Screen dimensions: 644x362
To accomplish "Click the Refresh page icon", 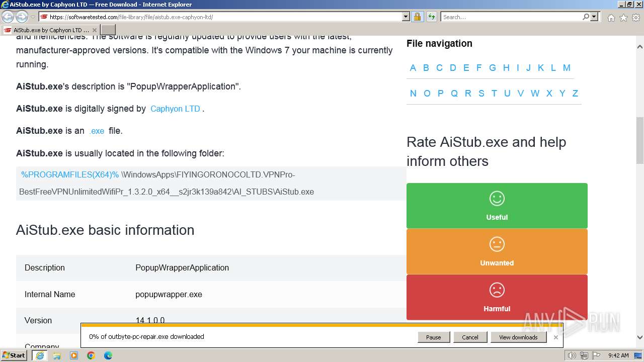I will 432,17.
